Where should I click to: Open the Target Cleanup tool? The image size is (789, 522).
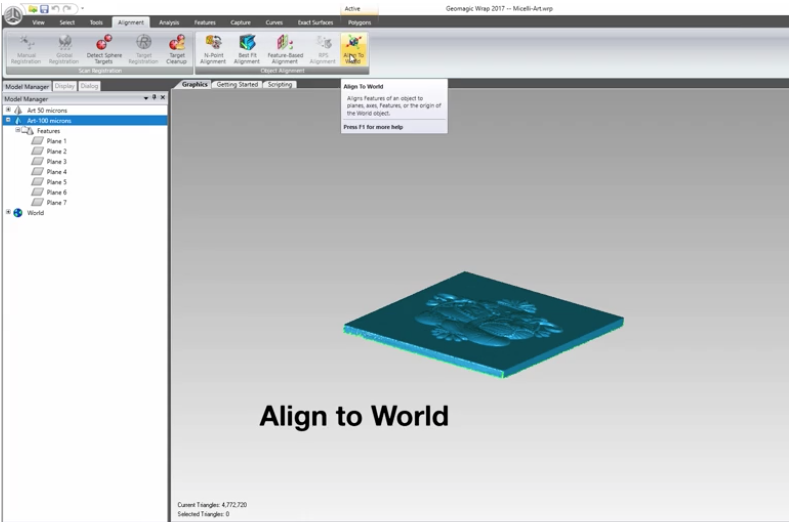click(x=177, y=49)
